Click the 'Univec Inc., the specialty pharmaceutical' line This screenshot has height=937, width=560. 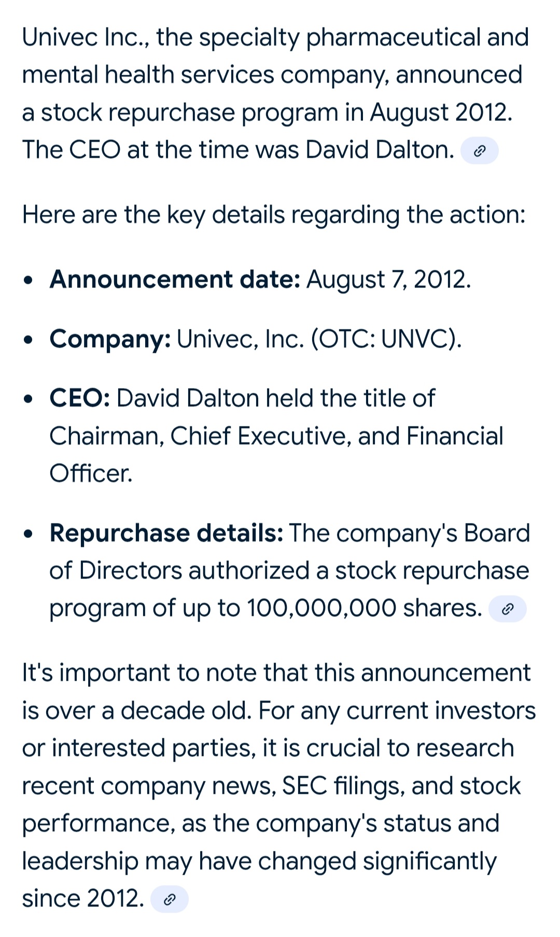[275, 38]
